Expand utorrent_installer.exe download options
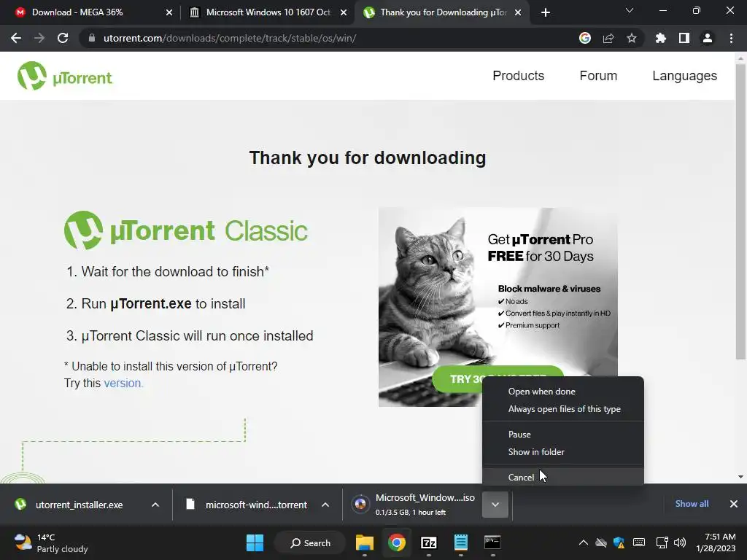The width and height of the screenshot is (747, 560). click(x=155, y=505)
